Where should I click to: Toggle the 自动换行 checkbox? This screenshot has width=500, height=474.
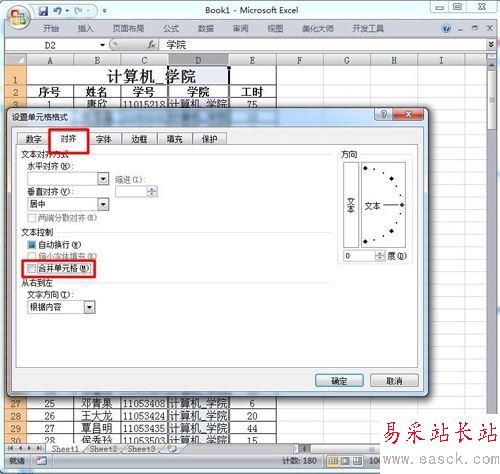[32, 245]
